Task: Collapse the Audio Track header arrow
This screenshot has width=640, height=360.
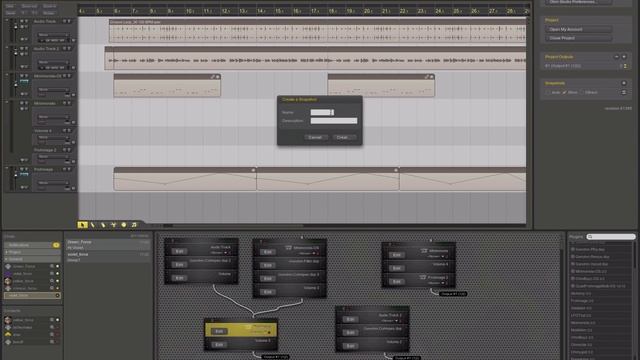Action: (7, 20)
